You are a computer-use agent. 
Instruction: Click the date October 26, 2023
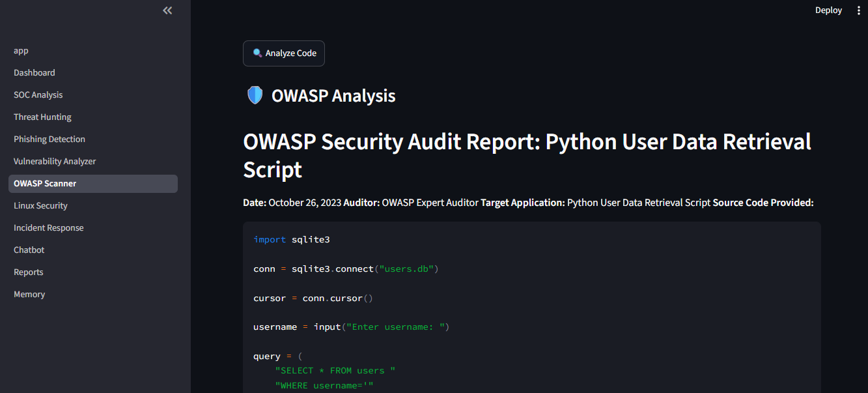304,203
